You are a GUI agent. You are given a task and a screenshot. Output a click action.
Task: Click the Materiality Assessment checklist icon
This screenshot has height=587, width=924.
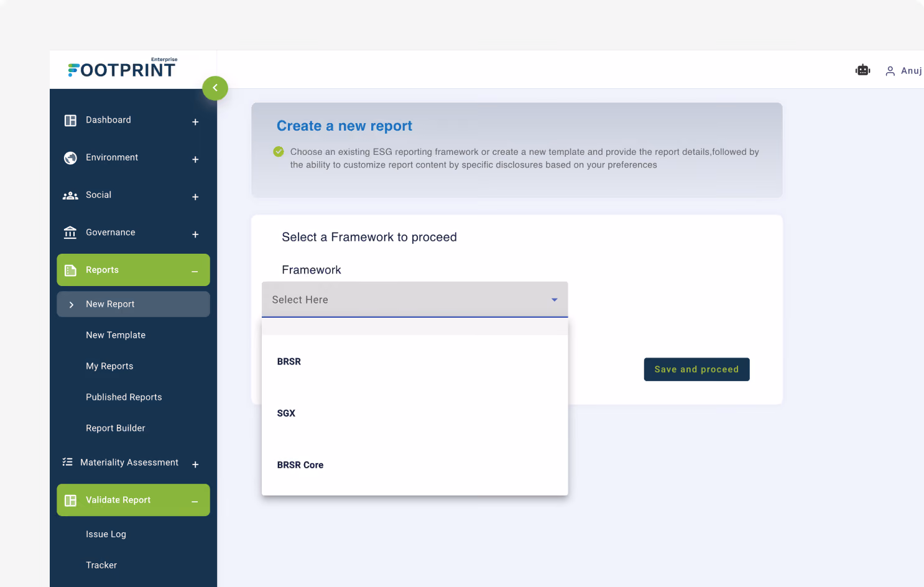pos(67,462)
